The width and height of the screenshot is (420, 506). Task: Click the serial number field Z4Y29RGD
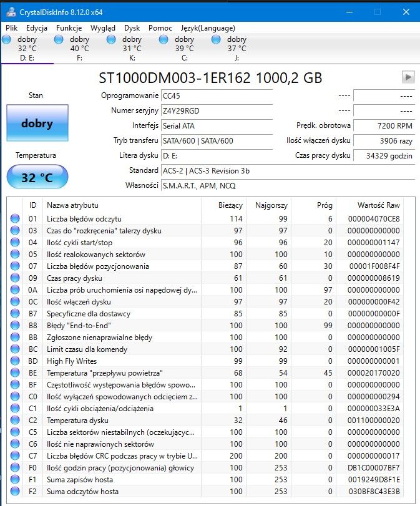tap(217, 110)
